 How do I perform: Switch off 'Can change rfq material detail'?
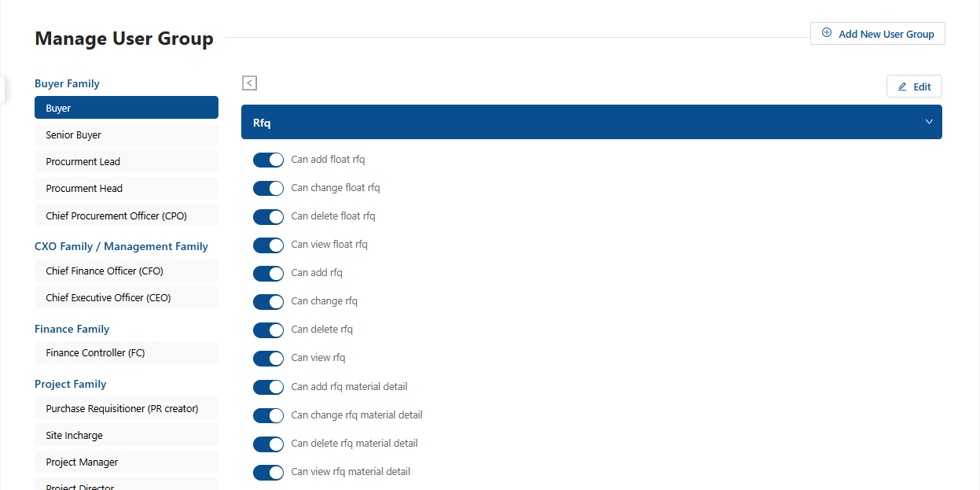point(268,415)
